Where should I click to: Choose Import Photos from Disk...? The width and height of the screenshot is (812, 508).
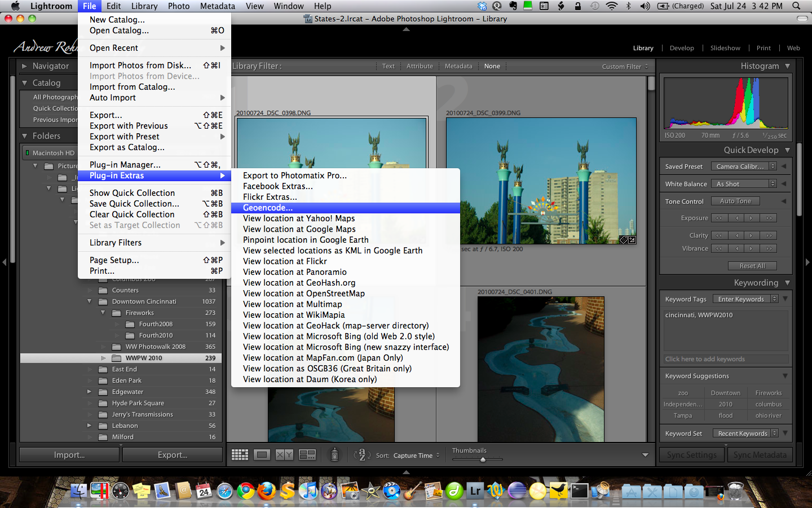[x=155, y=65]
